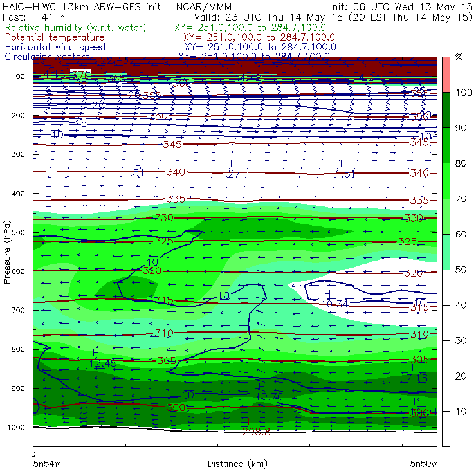Click the 'Potential temperature' legend label
This screenshot has width=476, height=476.
[x=55, y=37]
